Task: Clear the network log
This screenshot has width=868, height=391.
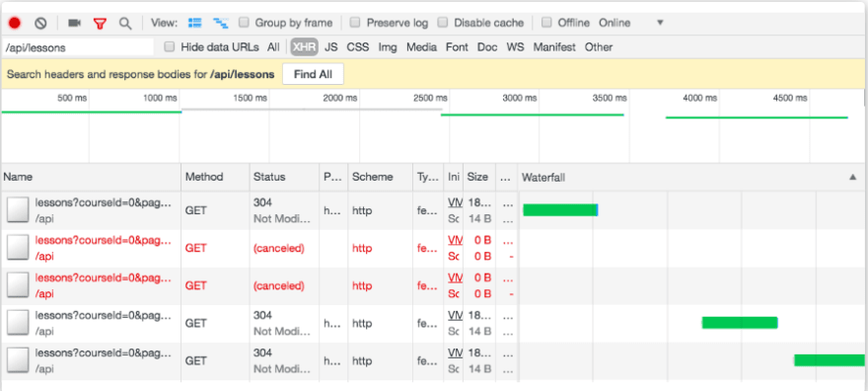Action: pos(40,23)
